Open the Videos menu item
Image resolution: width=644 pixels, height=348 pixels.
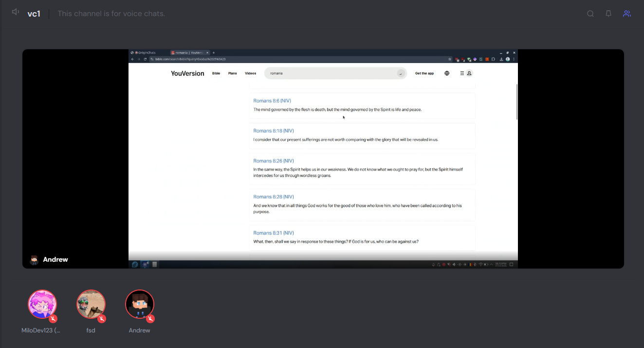(250, 74)
